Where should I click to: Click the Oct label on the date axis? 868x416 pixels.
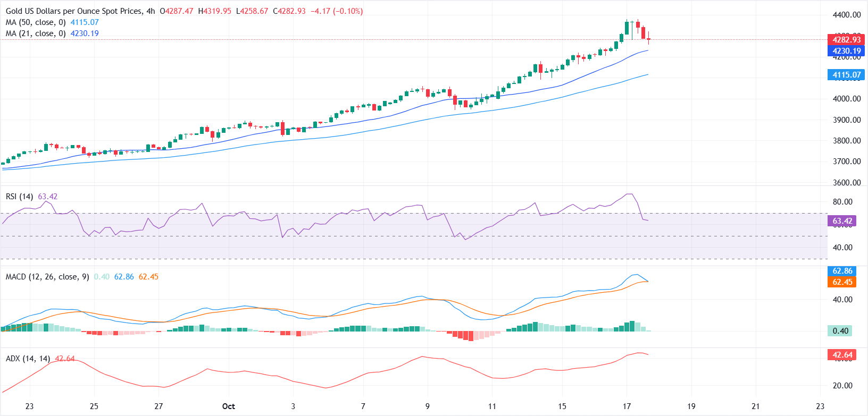coord(229,406)
